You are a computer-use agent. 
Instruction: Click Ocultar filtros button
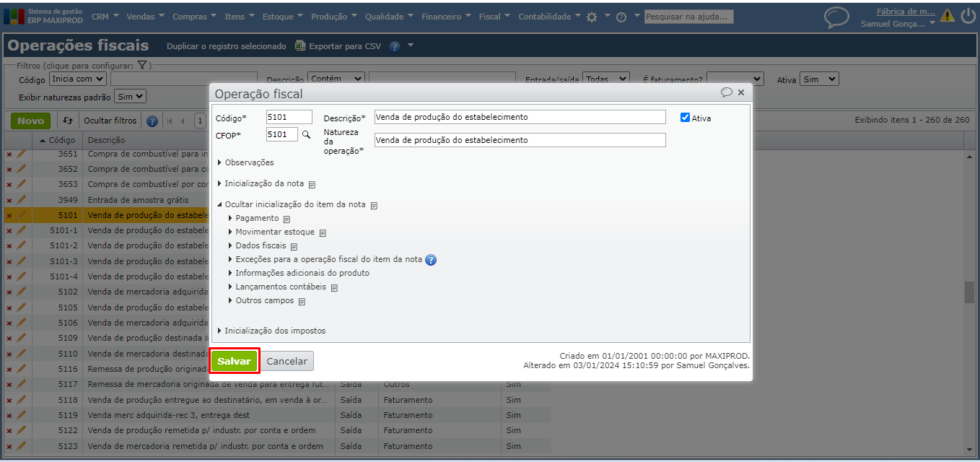(x=110, y=121)
